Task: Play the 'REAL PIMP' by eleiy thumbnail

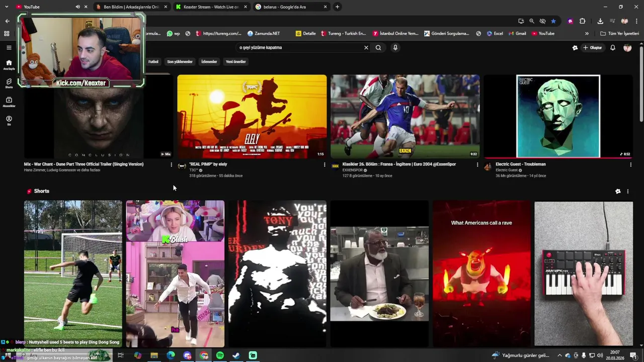Action: point(252,117)
